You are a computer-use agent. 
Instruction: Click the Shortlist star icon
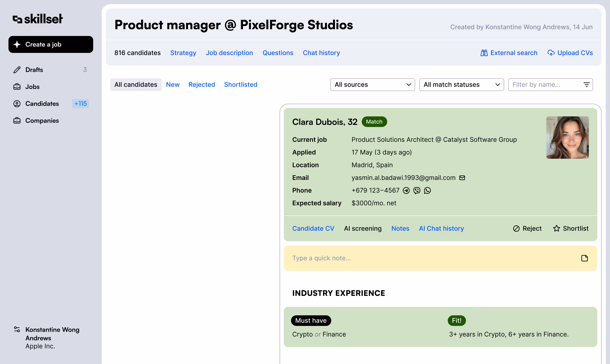point(556,228)
